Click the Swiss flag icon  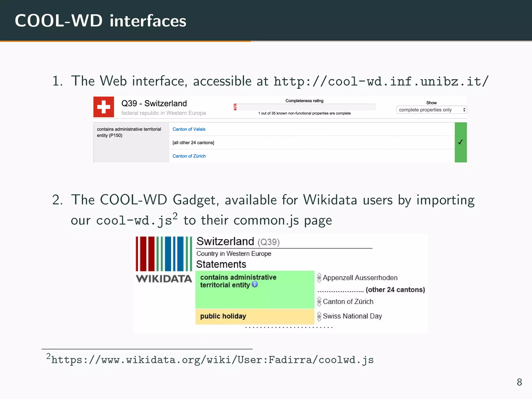pyautogui.click(x=104, y=107)
